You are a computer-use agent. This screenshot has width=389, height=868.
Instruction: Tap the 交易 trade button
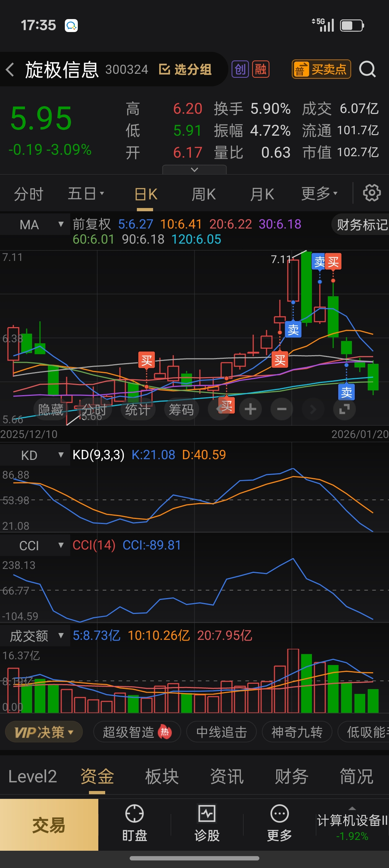coord(49,824)
